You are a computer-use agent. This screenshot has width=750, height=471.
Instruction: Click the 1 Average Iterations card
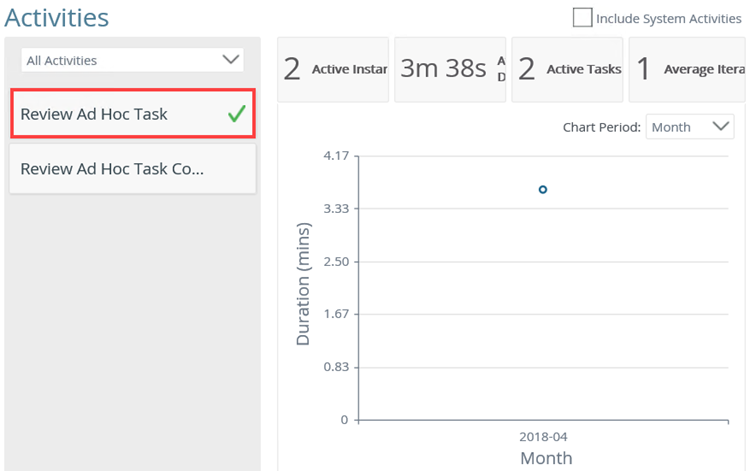tap(688, 69)
